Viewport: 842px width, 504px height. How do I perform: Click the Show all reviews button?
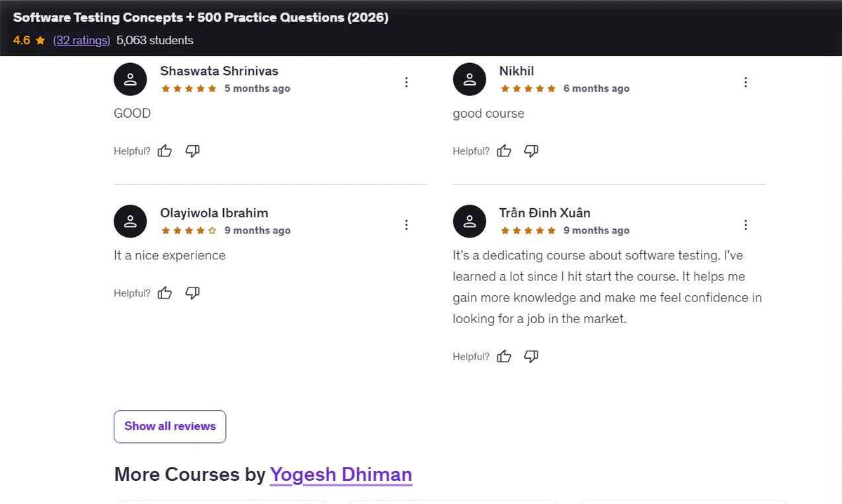click(x=169, y=426)
